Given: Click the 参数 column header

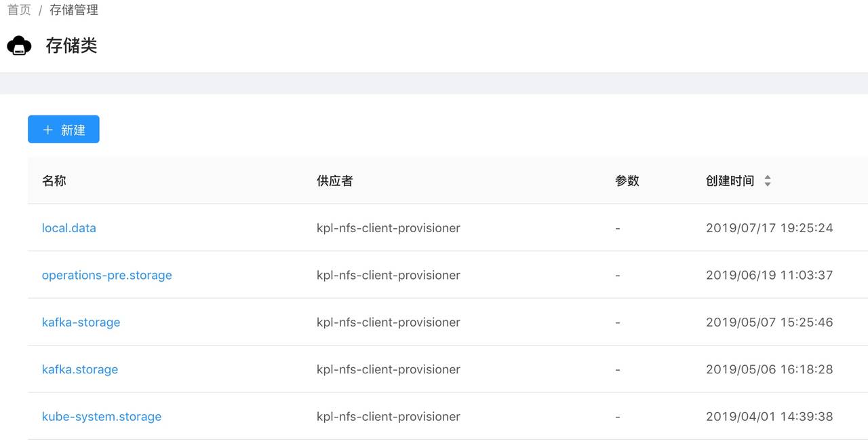Looking at the screenshot, I should point(627,181).
